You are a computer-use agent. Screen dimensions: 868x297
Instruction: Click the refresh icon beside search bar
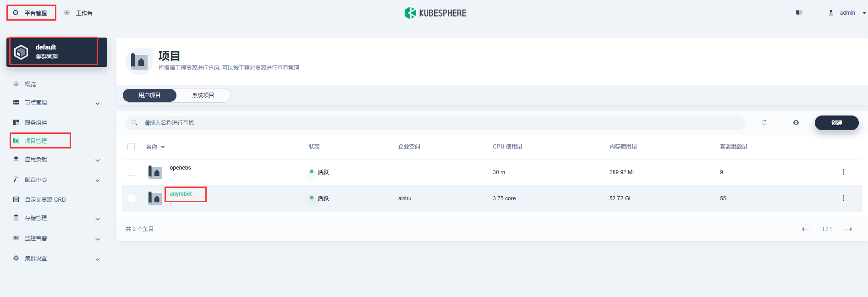(764, 122)
